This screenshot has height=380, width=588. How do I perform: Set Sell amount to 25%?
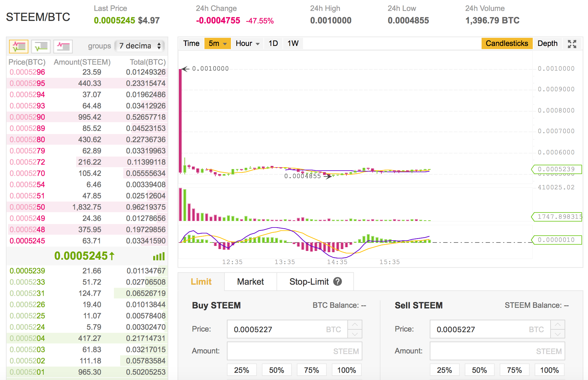tap(444, 370)
